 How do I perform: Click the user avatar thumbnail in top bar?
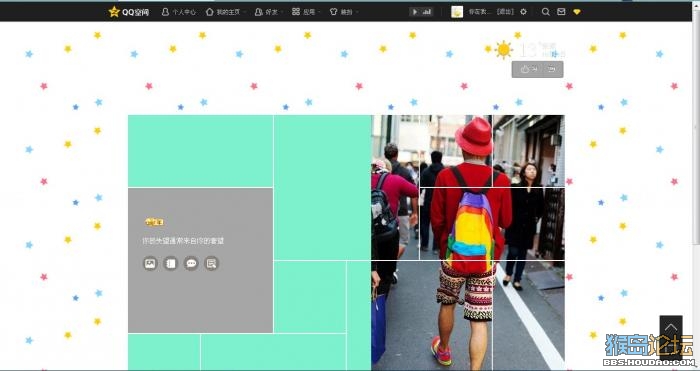pyautogui.click(x=457, y=12)
